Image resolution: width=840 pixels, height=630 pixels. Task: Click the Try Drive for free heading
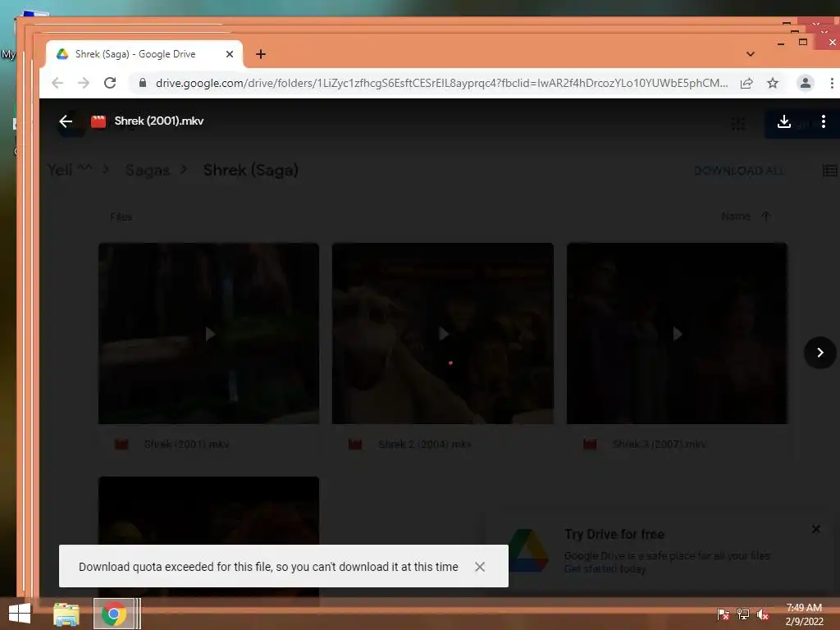click(x=614, y=535)
